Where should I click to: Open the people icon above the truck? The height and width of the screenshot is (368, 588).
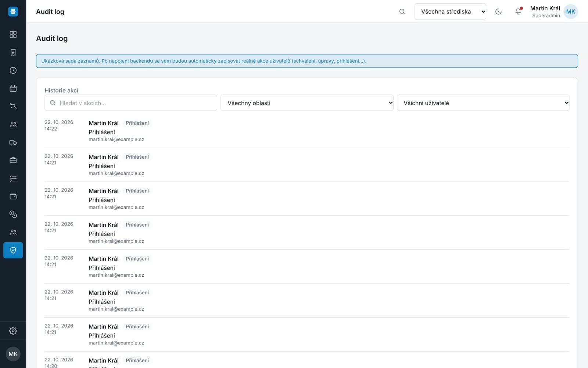coord(13,124)
